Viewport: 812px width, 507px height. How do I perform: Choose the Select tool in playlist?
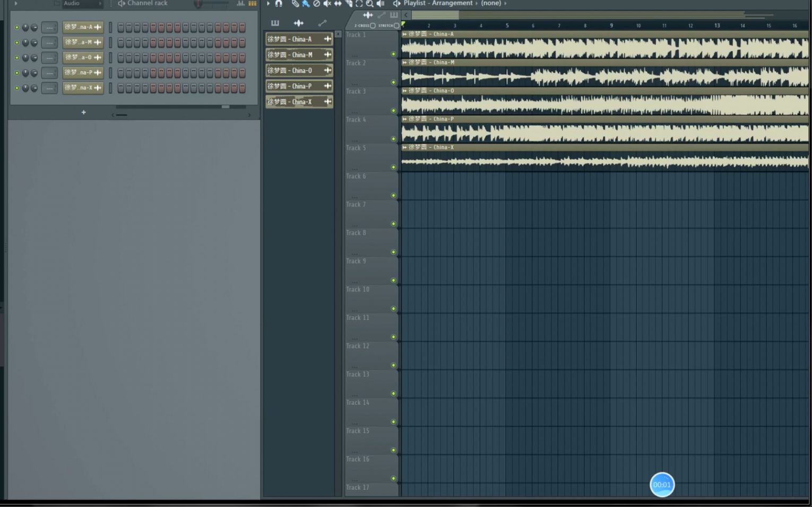[x=359, y=3]
